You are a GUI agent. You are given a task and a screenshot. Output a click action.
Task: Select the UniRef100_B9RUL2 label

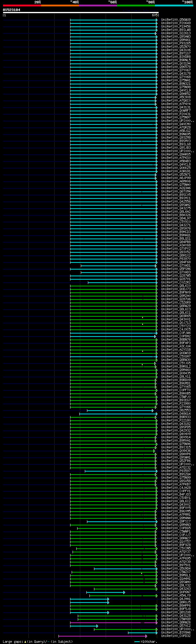click(x=176, y=367)
